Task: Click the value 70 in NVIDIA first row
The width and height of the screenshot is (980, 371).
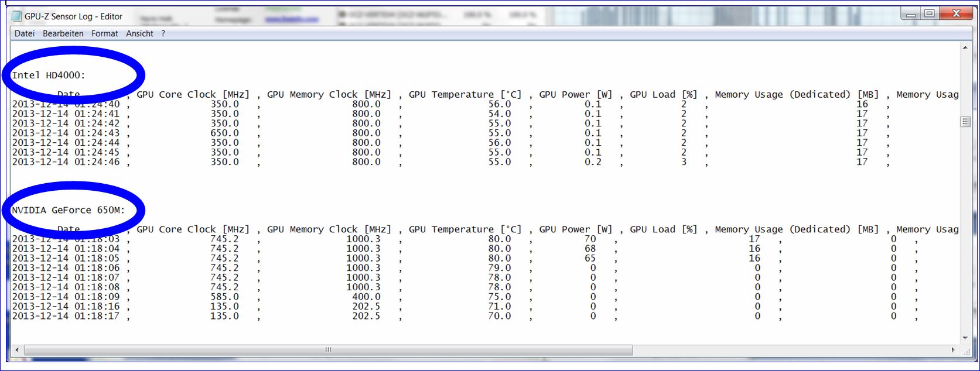Action: [x=590, y=239]
